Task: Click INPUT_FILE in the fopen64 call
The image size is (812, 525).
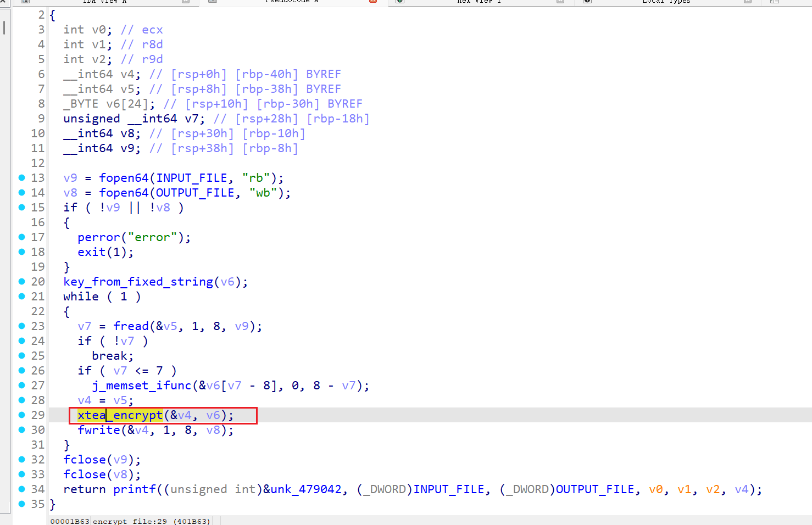Action: (192, 178)
